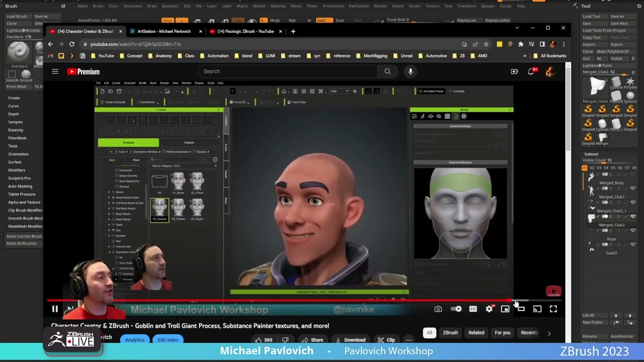Start voice search with microphone icon
Screen dimensions: 644x362
pyautogui.click(x=411, y=71)
